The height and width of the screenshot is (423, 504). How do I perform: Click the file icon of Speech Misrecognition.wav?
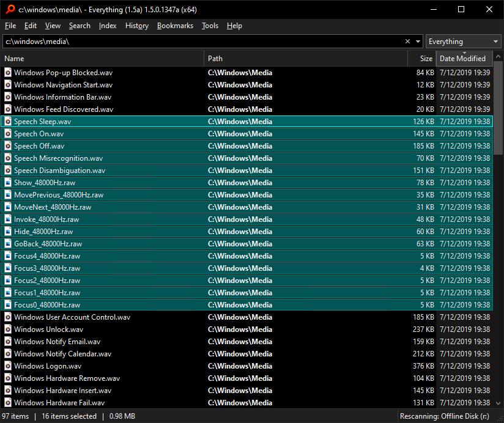8,158
